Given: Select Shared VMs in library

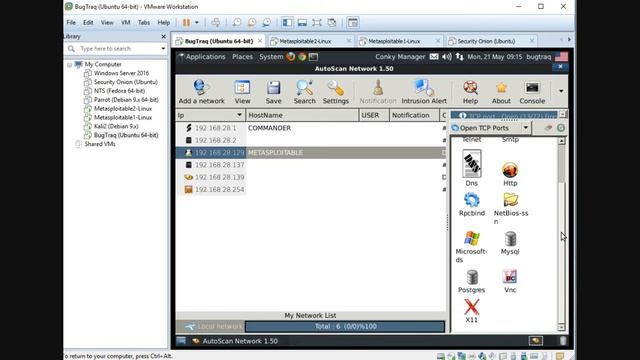Looking at the screenshot, I should [100, 144].
